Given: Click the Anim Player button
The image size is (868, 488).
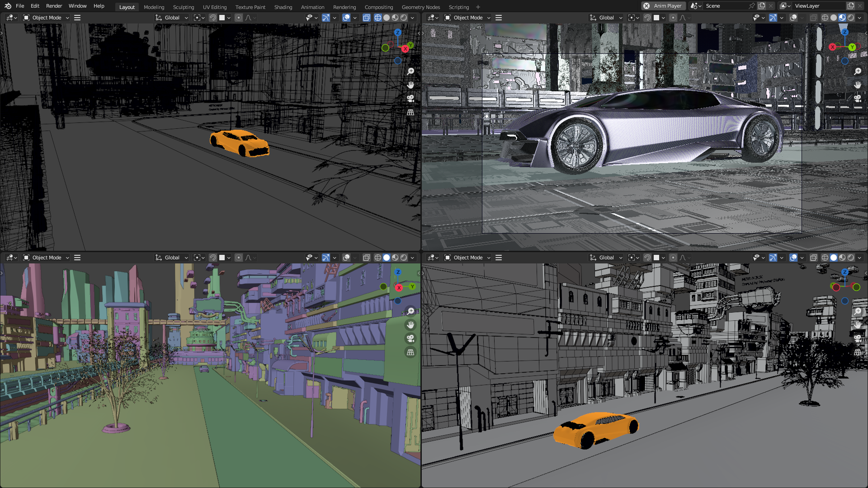Looking at the screenshot, I should point(663,6).
